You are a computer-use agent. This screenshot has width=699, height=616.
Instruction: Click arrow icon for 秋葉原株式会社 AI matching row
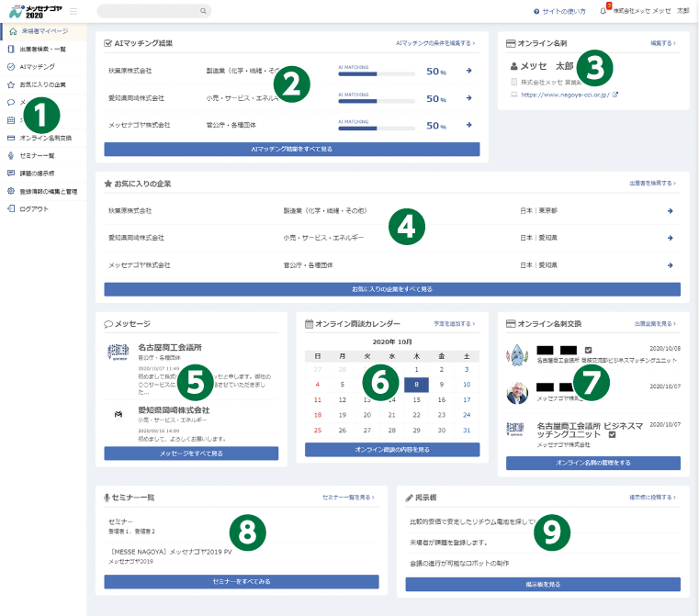click(x=468, y=71)
